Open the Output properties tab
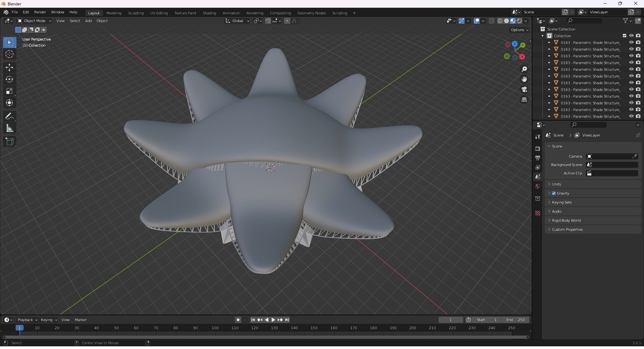 pyautogui.click(x=538, y=158)
